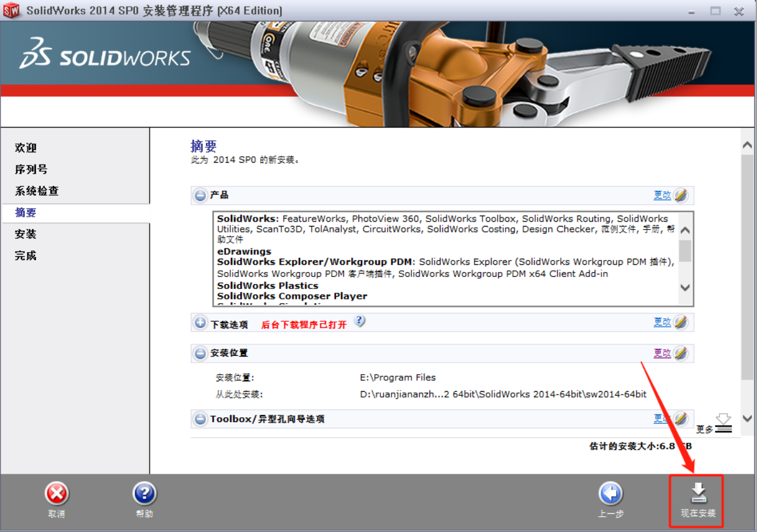This screenshot has height=532, width=757.
Task: Click the pencil icon in Download Options row
Action: [x=680, y=322]
